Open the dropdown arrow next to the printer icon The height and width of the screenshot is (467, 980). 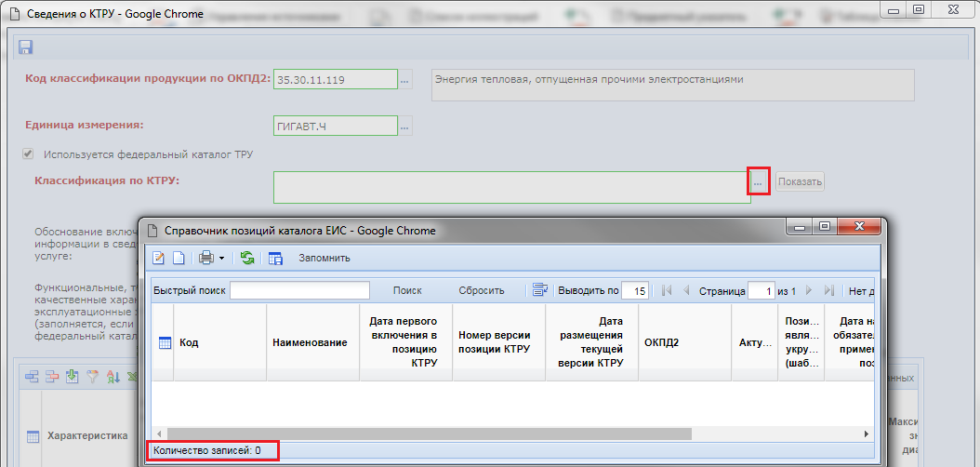pyautogui.click(x=220, y=258)
